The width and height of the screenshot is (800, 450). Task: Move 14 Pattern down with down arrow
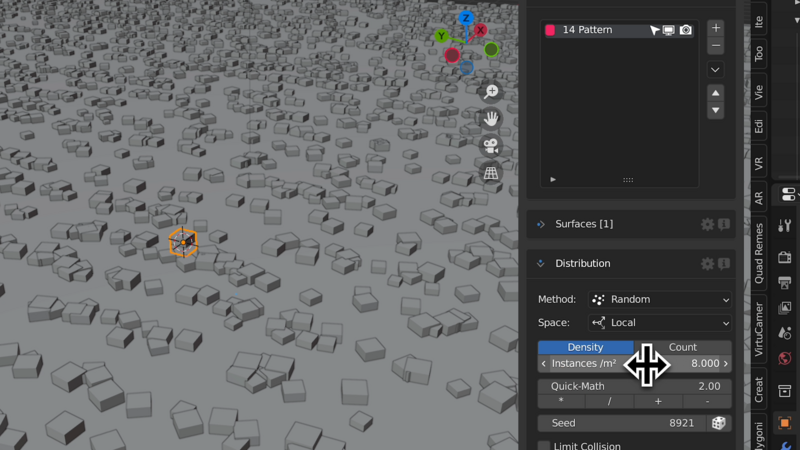click(715, 110)
